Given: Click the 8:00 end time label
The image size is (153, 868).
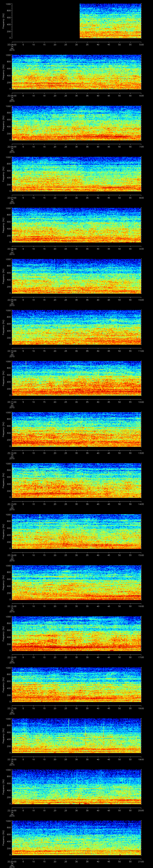Looking at the screenshot, I should pos(141,197).
